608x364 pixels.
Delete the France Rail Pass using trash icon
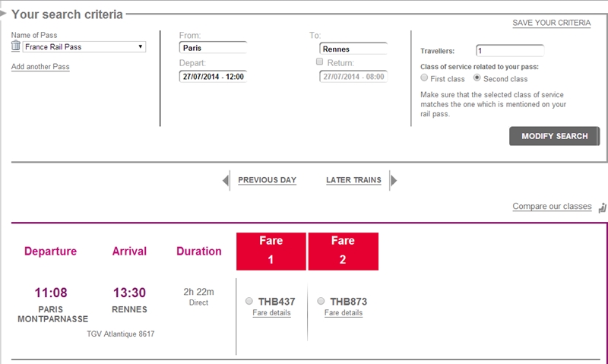tap(15, 46)
